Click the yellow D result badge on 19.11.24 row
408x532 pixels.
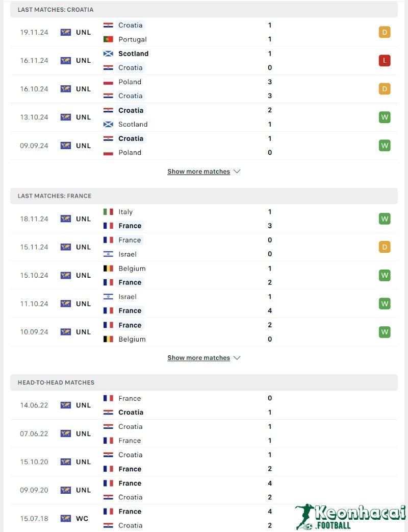coord(384,32)
